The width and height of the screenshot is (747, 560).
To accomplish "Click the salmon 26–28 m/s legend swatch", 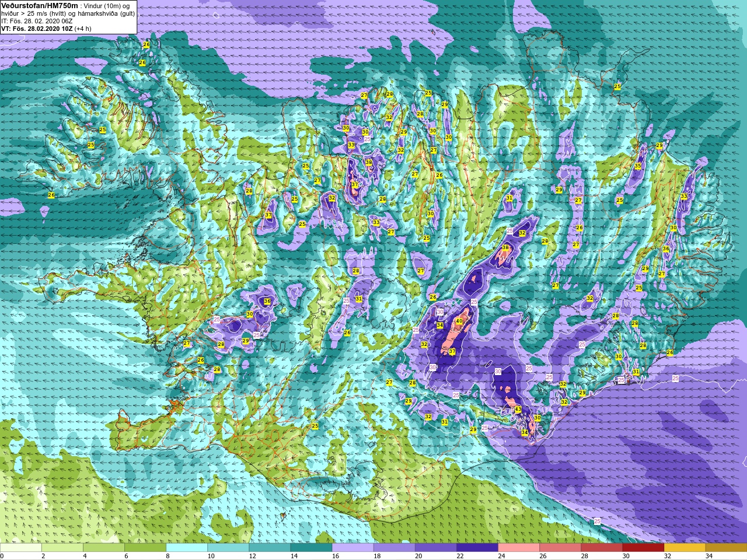I will [560, 548].
